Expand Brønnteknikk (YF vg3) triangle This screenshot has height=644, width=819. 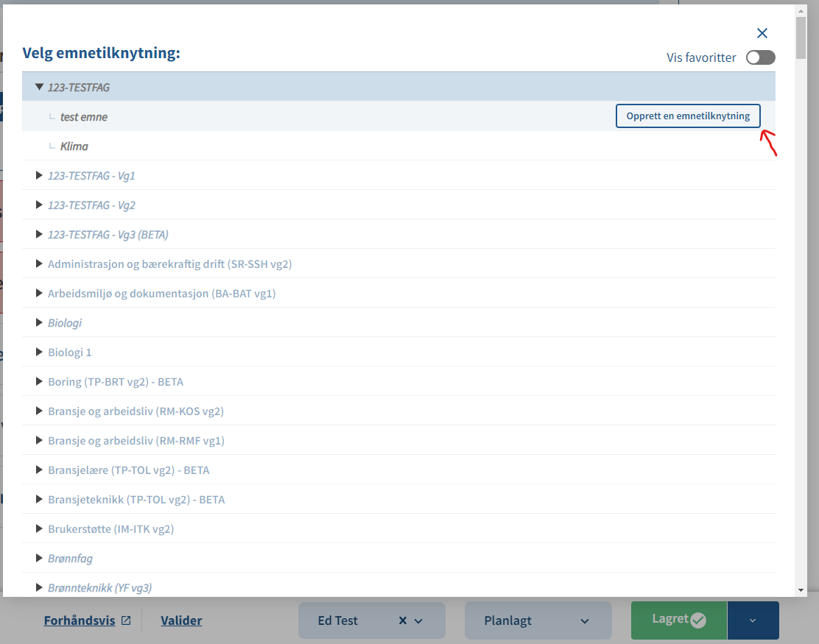click(39, 587)
